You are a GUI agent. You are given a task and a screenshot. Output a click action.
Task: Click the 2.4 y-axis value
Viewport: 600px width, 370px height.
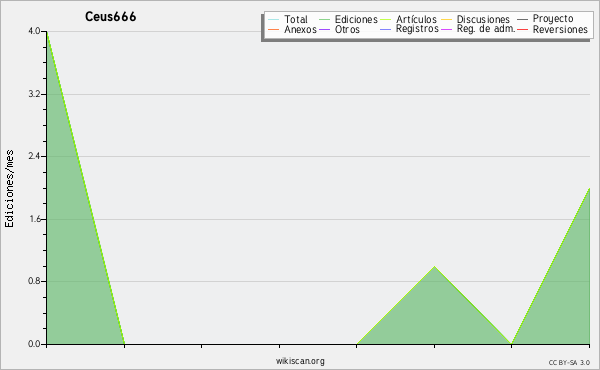coord(34,156)
